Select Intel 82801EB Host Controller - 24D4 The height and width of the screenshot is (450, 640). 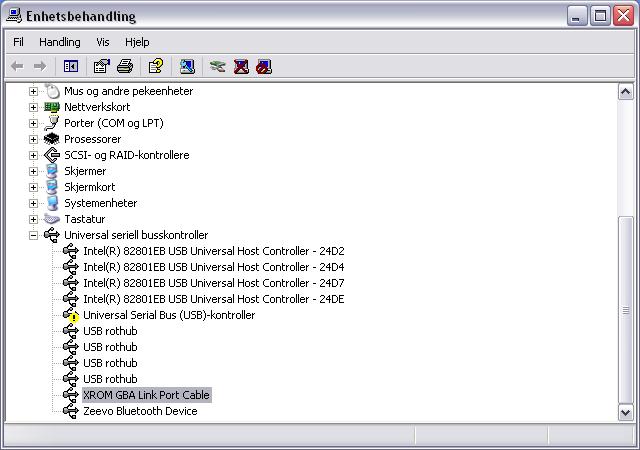(214, 267)
